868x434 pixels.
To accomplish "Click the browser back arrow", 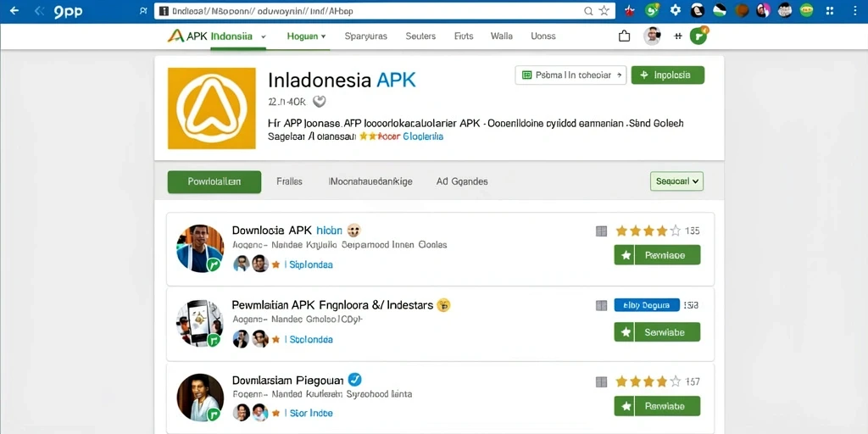I will [x=14, y=10].
